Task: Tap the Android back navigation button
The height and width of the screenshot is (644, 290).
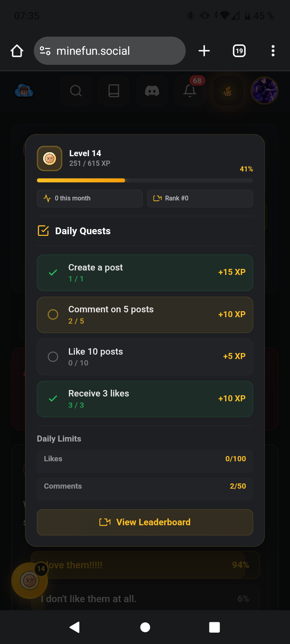Action: (x=75, y=627)
